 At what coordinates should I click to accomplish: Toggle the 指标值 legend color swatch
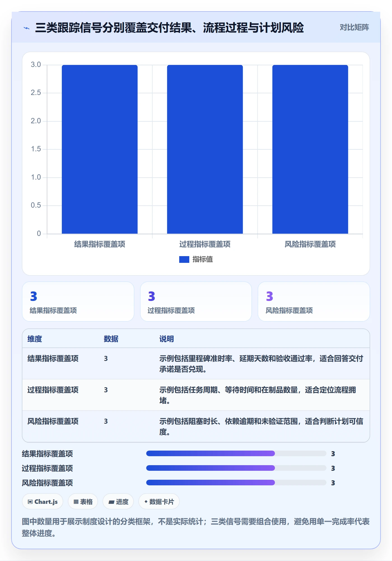184,259
